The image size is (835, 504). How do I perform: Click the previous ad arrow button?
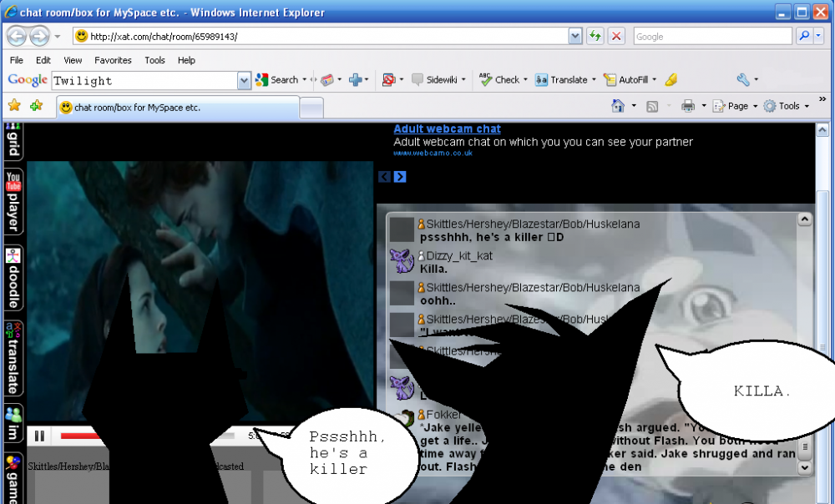[x=384, y=177]
